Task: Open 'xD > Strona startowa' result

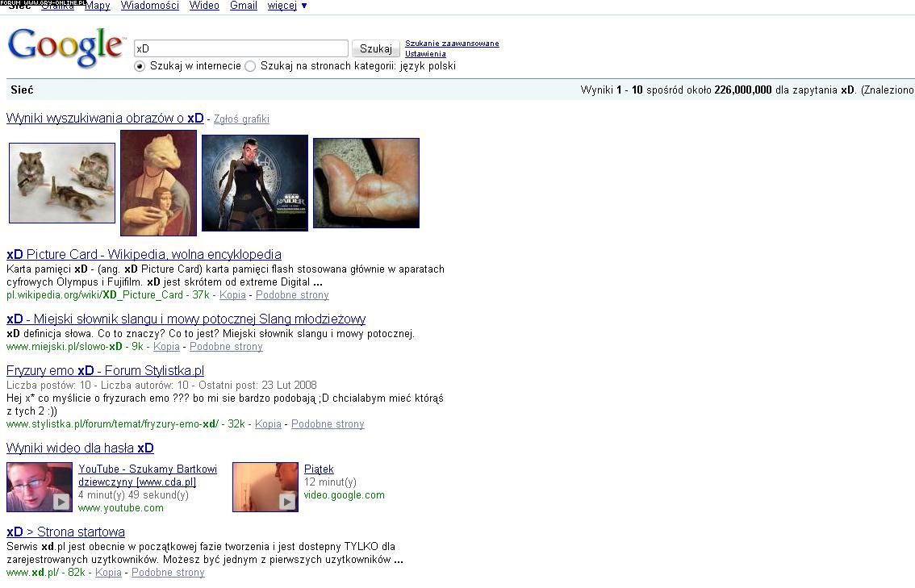Action: 65,532
